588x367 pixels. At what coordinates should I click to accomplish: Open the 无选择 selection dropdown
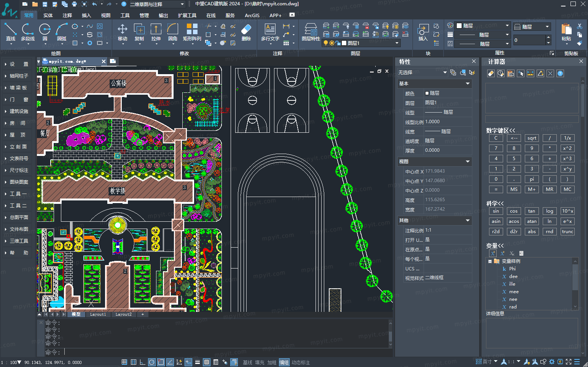422,72
